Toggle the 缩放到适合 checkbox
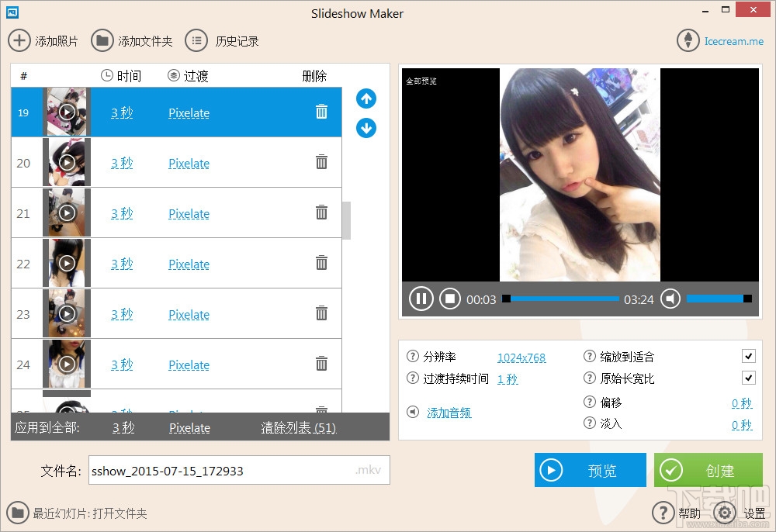The image size is (776, 532). point(749,356)
